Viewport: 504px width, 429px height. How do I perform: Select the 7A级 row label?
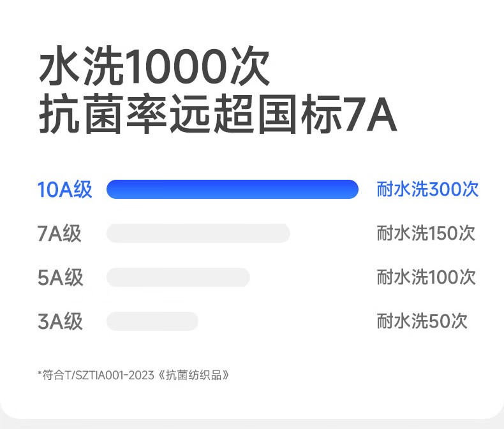59,234
